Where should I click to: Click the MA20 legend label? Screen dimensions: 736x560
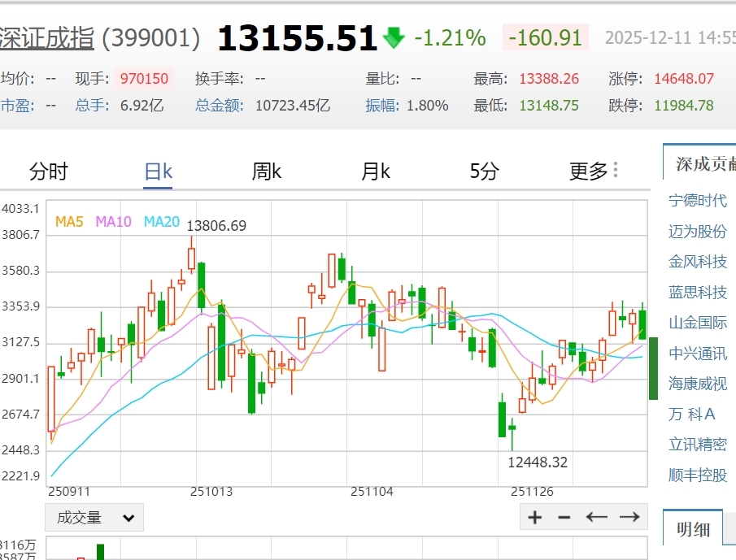162,221
